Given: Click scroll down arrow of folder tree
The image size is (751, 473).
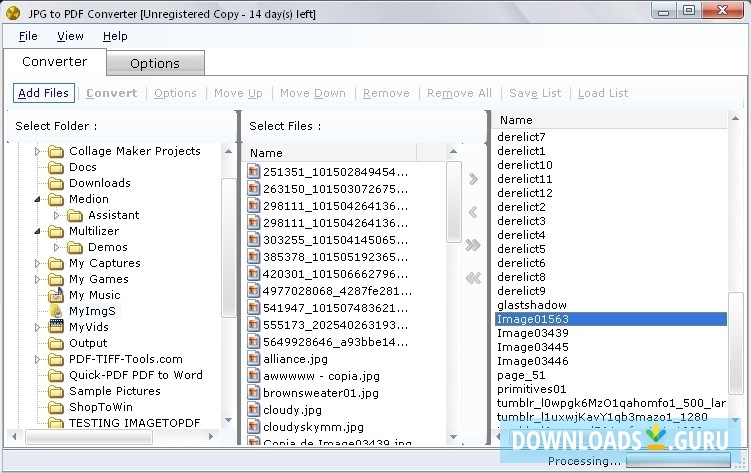Looking at the screenshot, I should point(228,420).
